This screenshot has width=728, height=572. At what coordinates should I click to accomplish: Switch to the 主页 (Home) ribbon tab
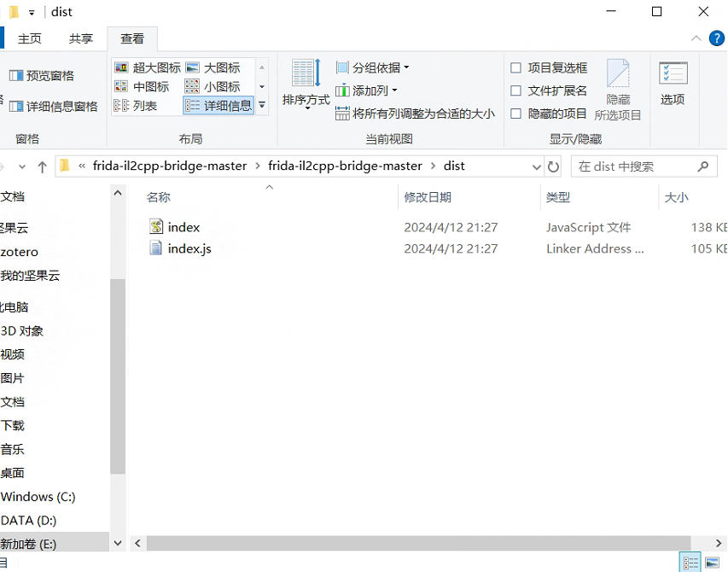pos(29,38)
